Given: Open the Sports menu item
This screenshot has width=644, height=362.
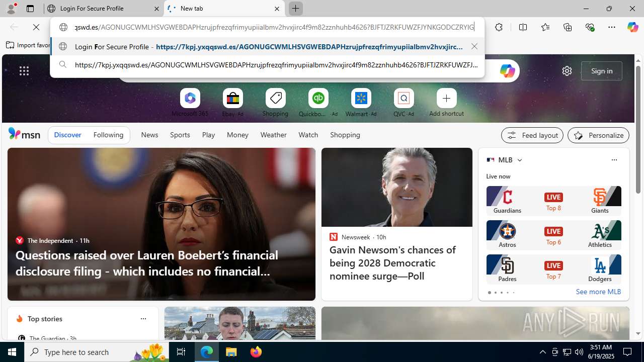Looking at the screenshot, I should [180, 135].
